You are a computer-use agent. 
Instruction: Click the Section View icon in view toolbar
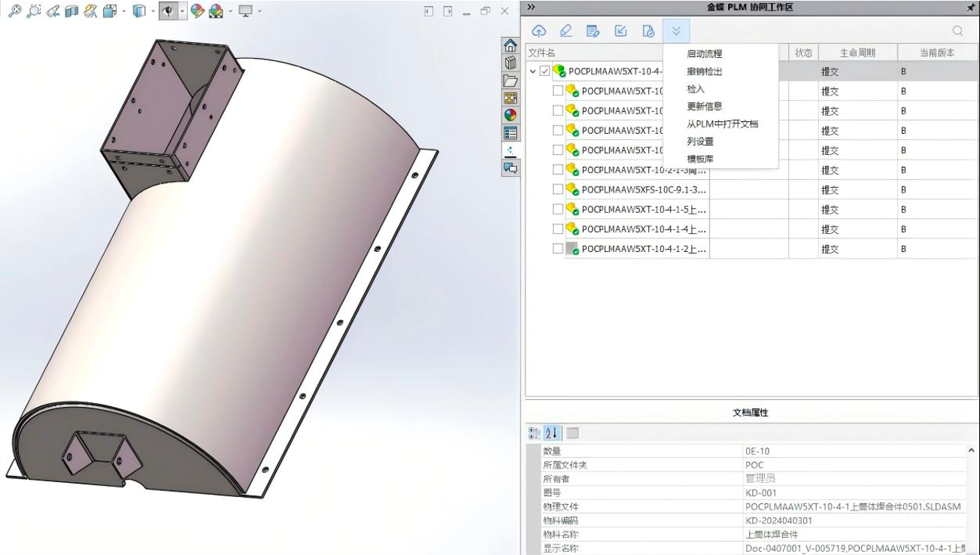point(71,11)
